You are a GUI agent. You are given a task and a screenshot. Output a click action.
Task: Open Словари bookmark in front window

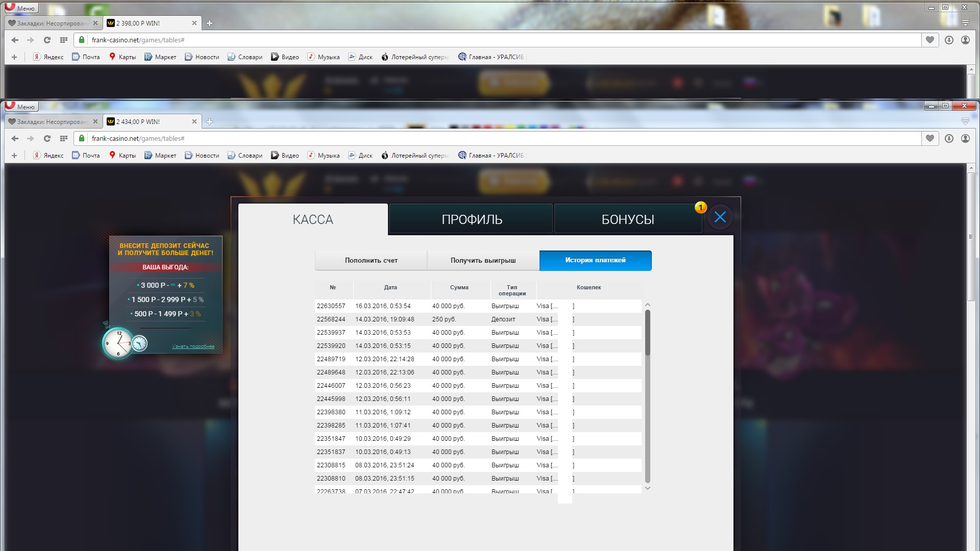tap(245, 156)
